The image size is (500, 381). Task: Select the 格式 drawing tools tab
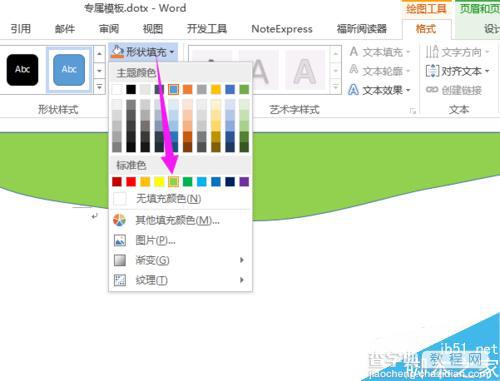point(426,29)
